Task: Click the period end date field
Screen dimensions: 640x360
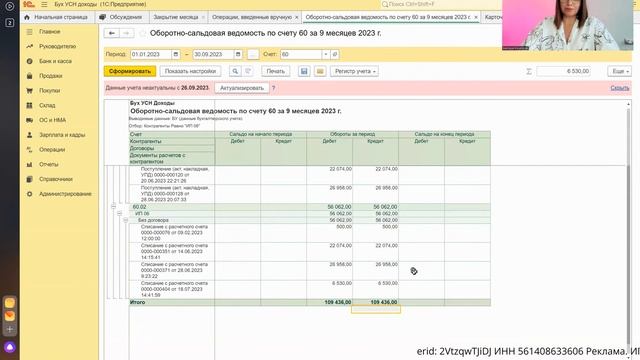Action: (213, 54)
